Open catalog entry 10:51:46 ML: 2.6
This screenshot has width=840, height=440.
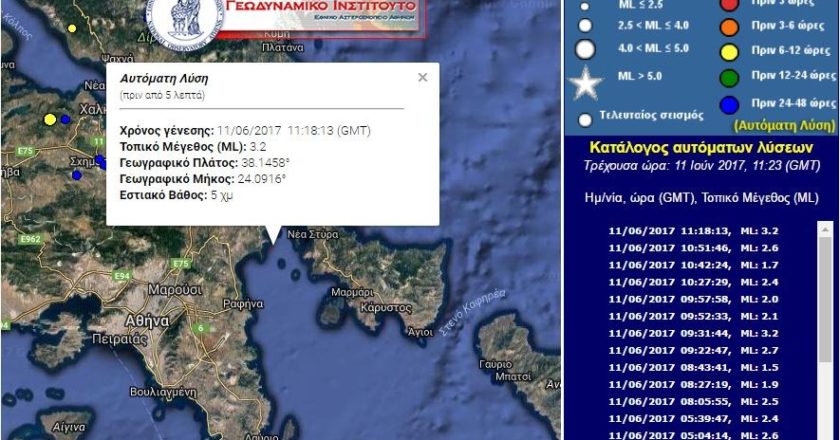click(693, 248)
